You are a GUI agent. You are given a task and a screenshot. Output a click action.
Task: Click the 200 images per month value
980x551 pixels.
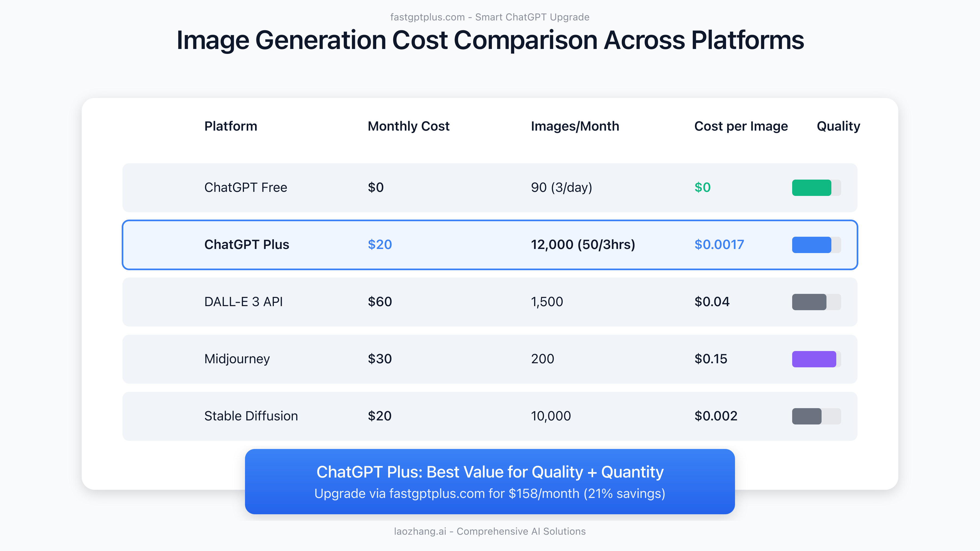point(543,359)
